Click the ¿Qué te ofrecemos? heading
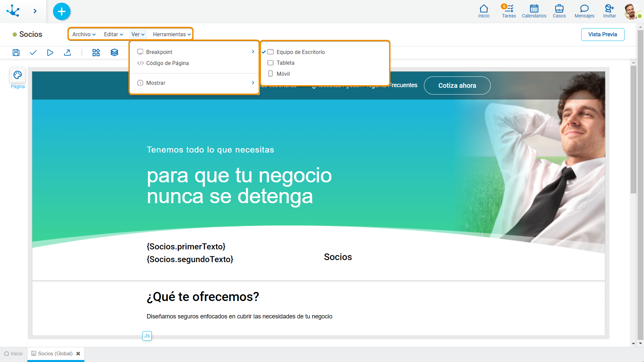Screen dimensions: 644x362 click(203, 297)
